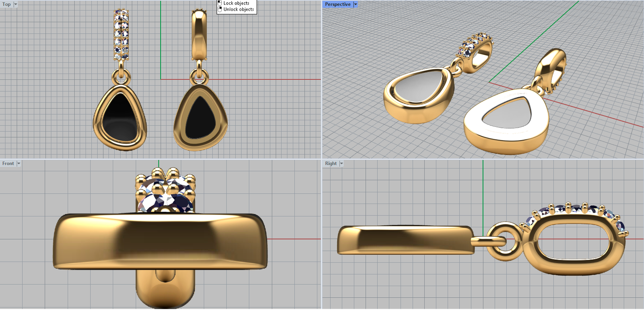Activate the Top viewport title label
Image resolution: width=644 pixels, height=311 pixels.
[6, 4]
